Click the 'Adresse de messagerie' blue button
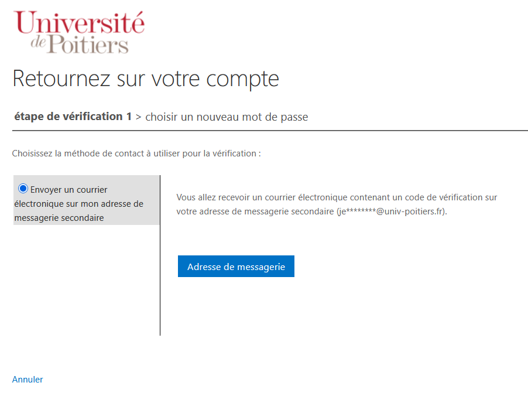The height and width of the screenshot is (420, 528). 236,267
